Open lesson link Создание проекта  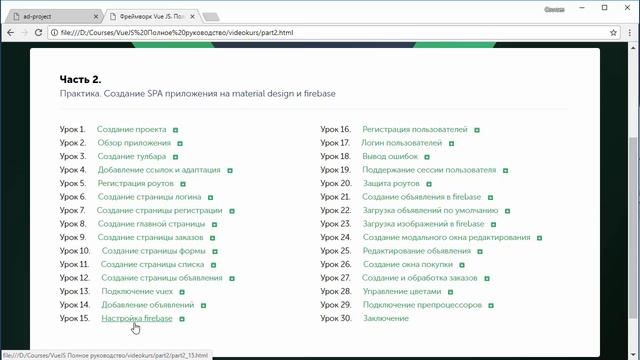(x=131, y=129)
